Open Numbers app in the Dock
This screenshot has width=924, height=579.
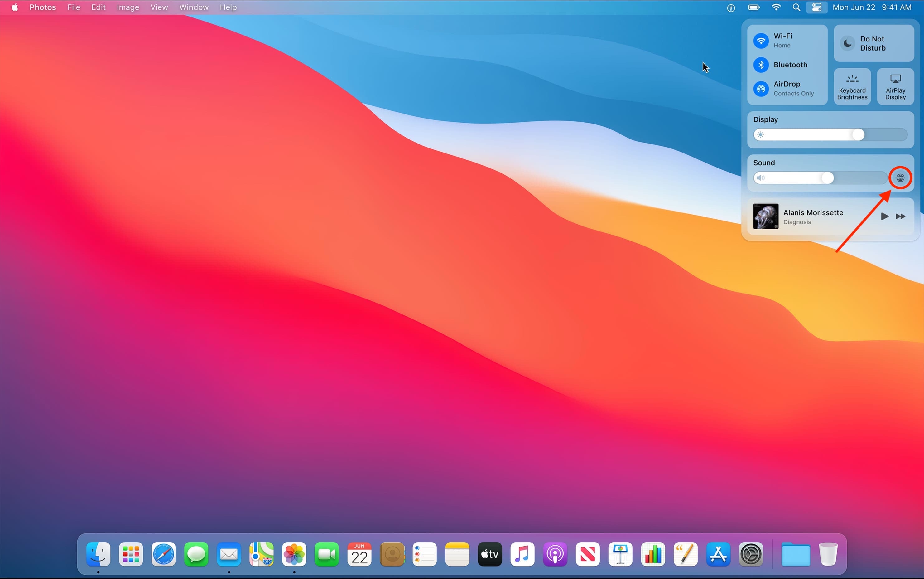tap(653, 554)
